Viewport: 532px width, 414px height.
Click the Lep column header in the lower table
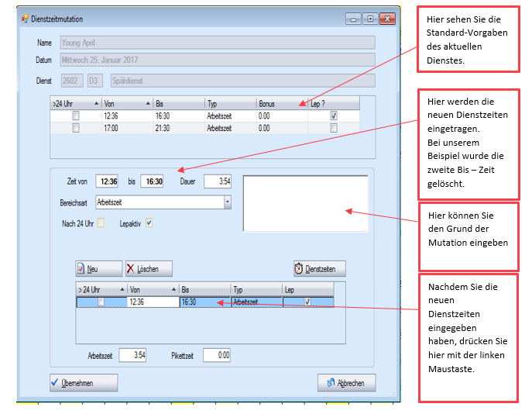[308, 289]
